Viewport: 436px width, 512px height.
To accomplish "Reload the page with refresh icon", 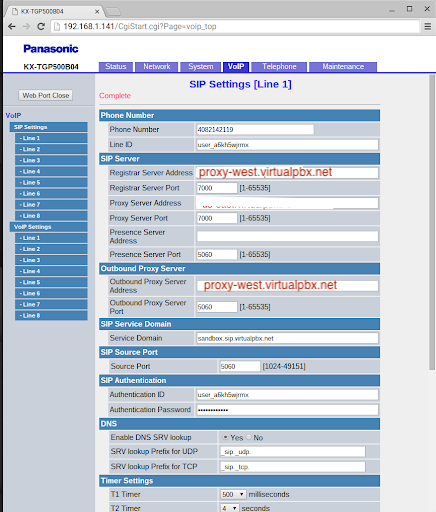I will (41, 26).
